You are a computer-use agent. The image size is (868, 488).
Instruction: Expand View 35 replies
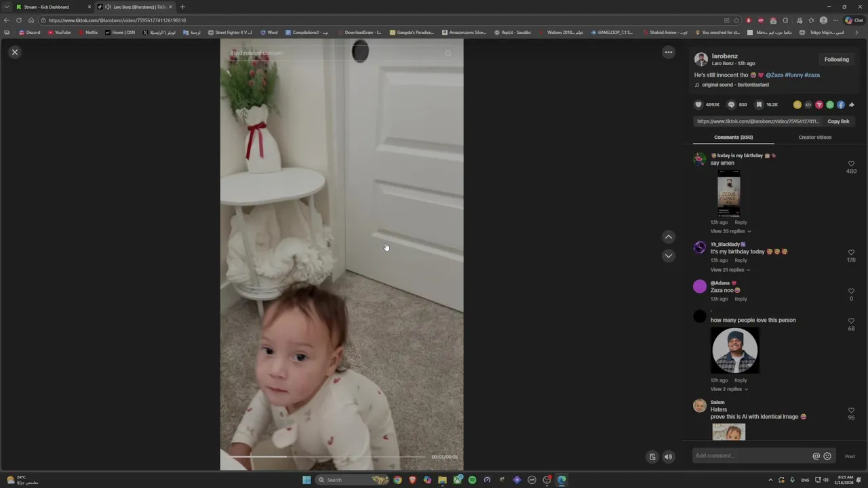[x=730, y=231]
